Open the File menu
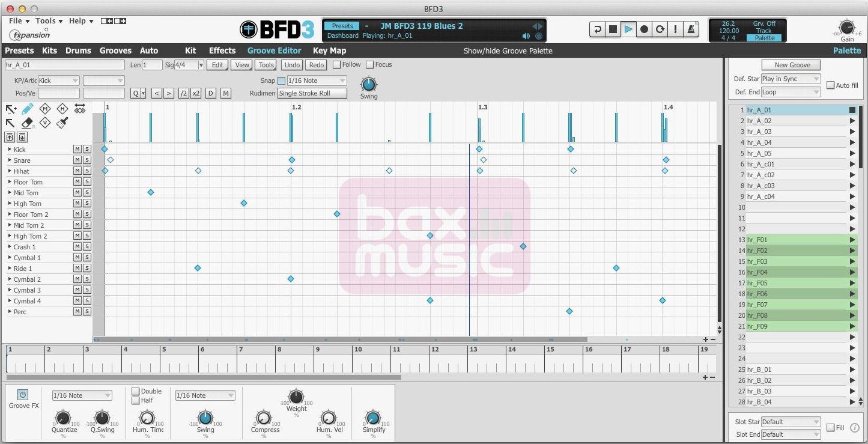 [19, 21]
